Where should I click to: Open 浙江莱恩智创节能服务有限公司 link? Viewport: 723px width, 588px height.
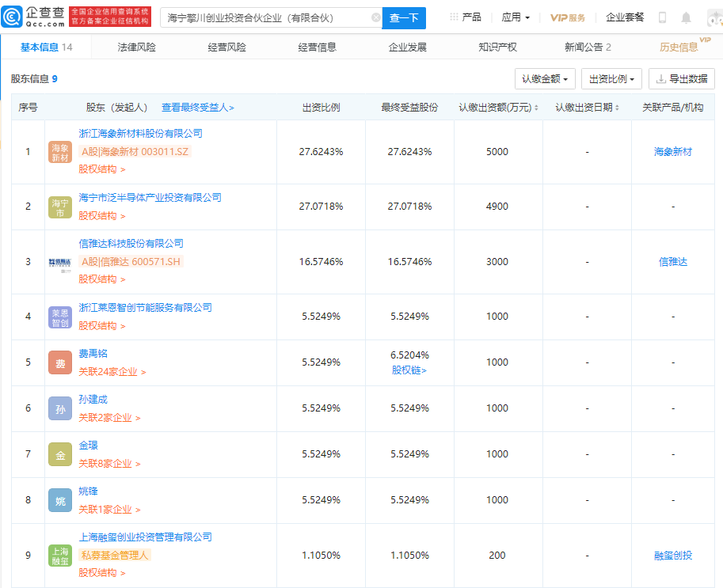(x=145, y=307)
